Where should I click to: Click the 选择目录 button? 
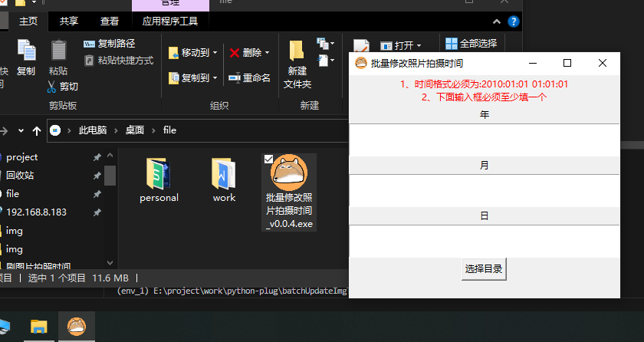pos(484,269)
